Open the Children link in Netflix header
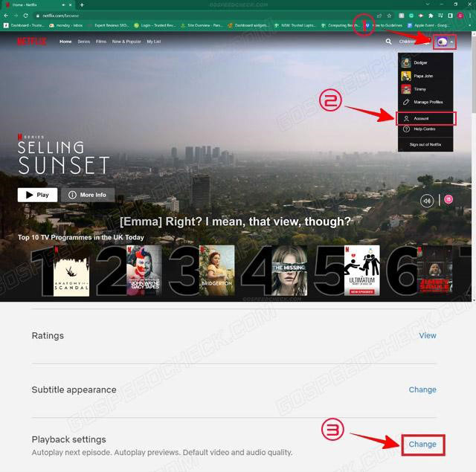 coord(407,42)
